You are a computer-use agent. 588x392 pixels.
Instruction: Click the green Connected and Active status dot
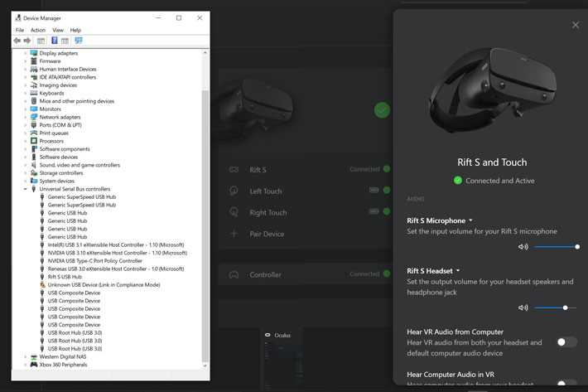(x=457, y=181)
